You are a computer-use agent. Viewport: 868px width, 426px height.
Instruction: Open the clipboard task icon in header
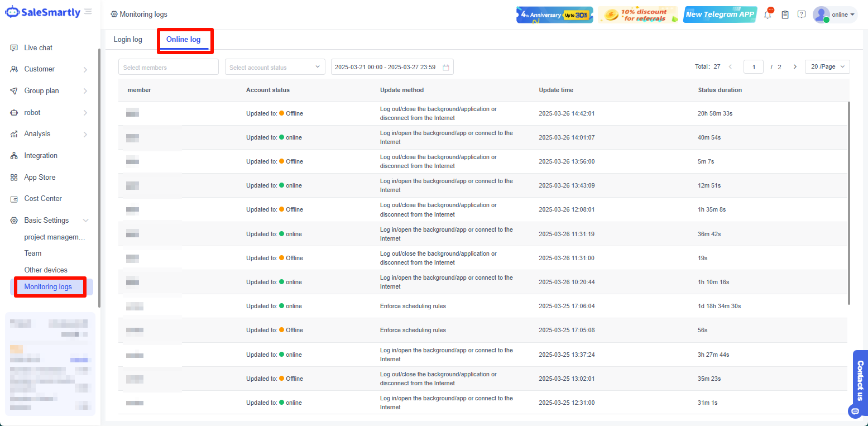[785, 15]
